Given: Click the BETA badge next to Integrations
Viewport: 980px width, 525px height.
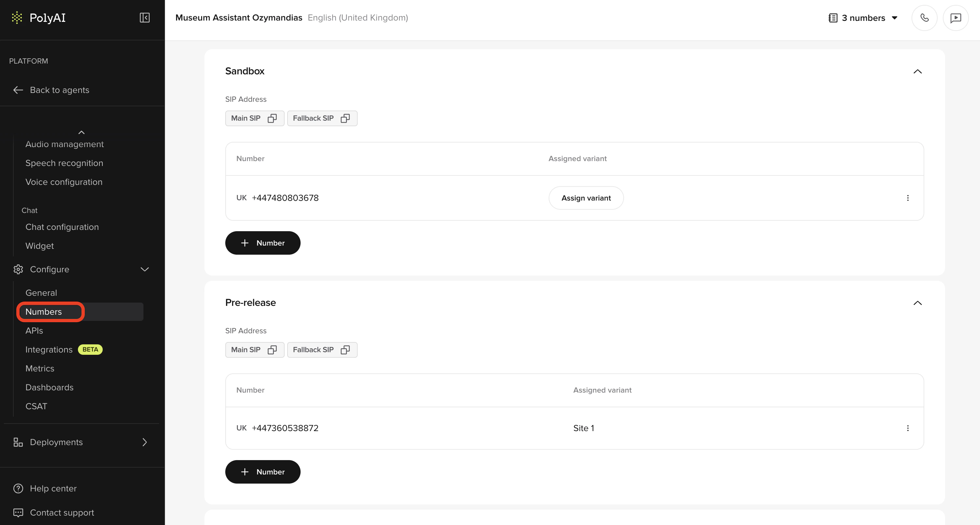Looking at the screenshot, I should coord(90,349).
